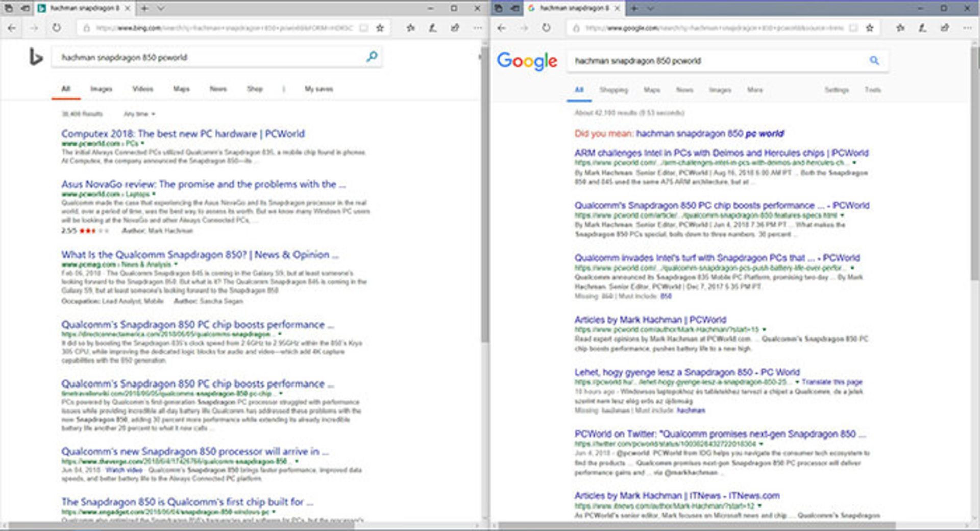Open 'Articles by Mark Hachman | PCWorld' link
The width and height of the screenshot is (980, 531).
click(x=650, y=320)
